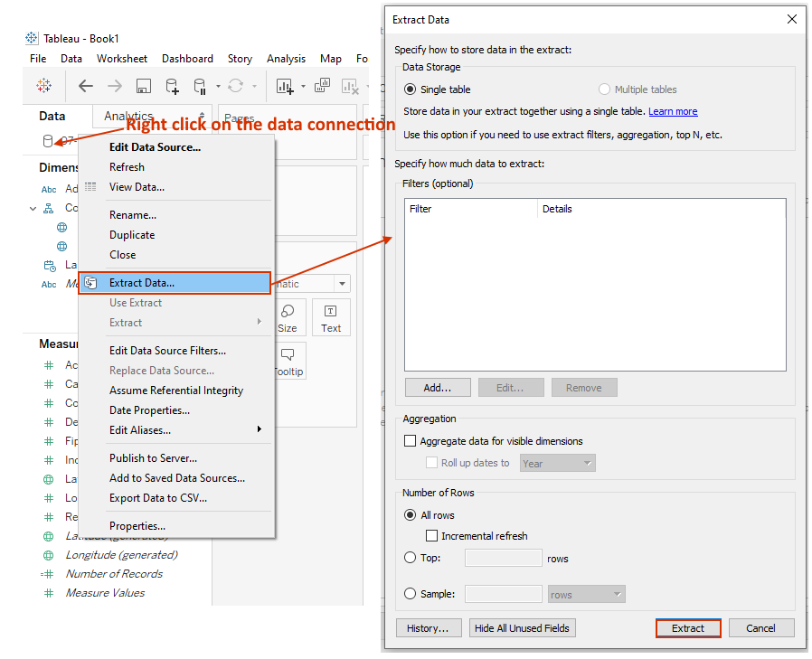
Task: Select the All rows radio button
Action: tap(410, 514)
